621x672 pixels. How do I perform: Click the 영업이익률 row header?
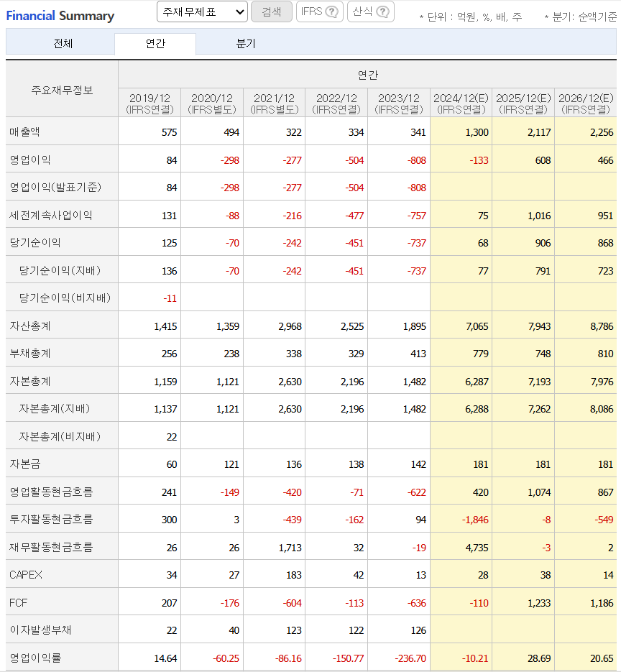(x=35, y=658)
